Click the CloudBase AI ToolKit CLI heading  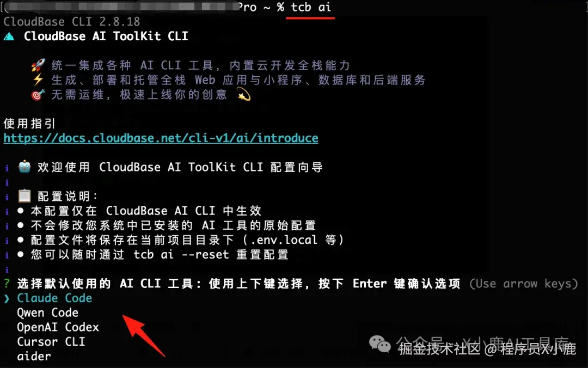(x=106, y=36)
